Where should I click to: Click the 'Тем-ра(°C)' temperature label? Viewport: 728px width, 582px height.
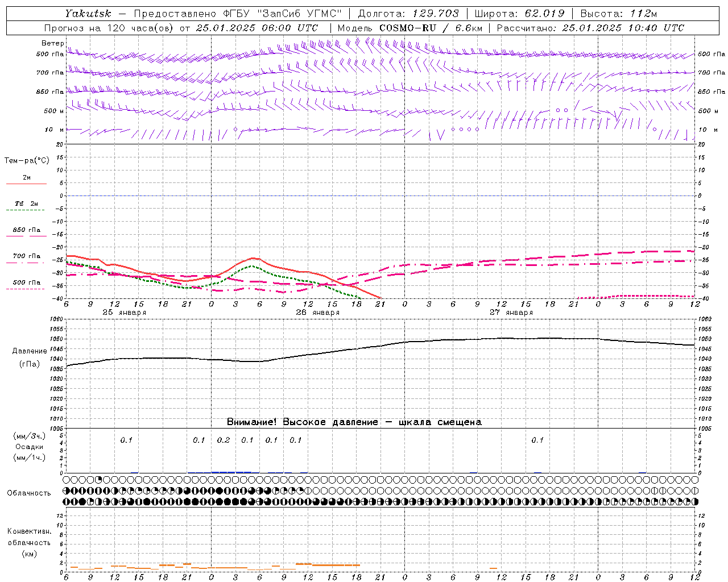27,161
